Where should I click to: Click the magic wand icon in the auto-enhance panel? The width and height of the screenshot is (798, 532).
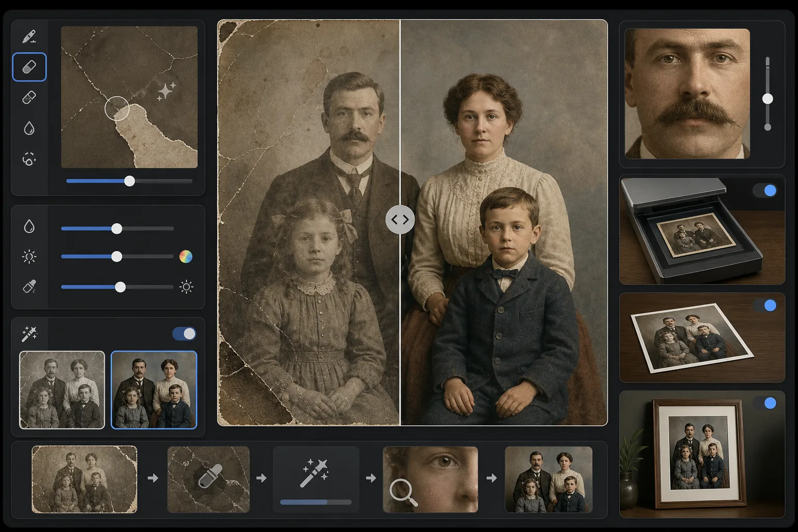(x=29, y=334)
